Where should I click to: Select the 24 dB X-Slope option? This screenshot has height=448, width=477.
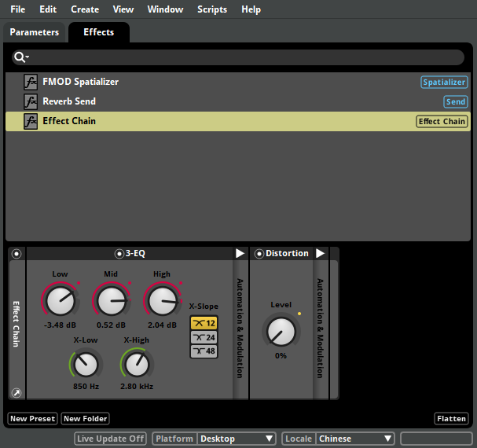[204, 337]
